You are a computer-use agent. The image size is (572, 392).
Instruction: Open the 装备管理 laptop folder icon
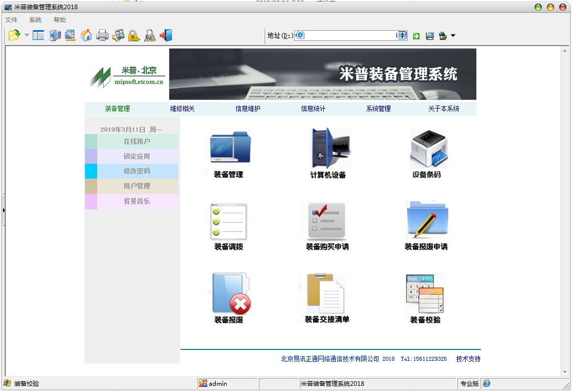point(230,147)
